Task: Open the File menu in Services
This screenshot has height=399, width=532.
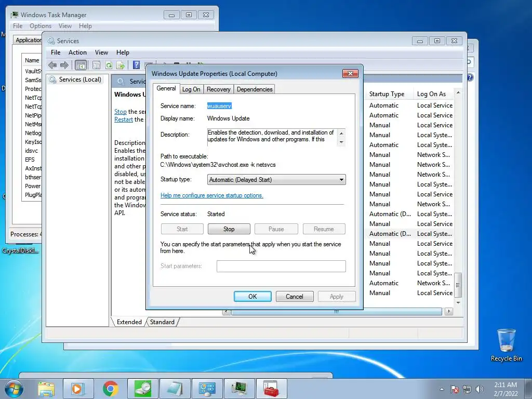Action: point(56,52)
